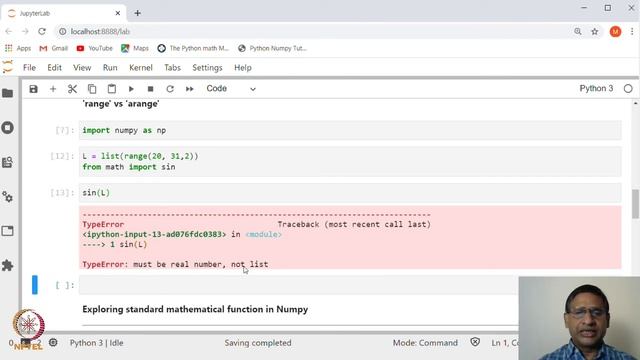Click the sin(L) code cell

pyautogui.click(x=350, y=193)
